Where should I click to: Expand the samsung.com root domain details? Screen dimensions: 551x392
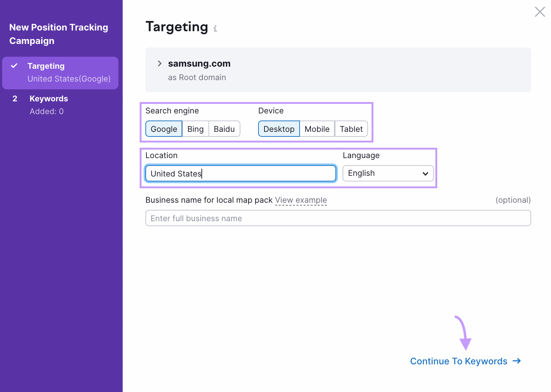(199, 63)
